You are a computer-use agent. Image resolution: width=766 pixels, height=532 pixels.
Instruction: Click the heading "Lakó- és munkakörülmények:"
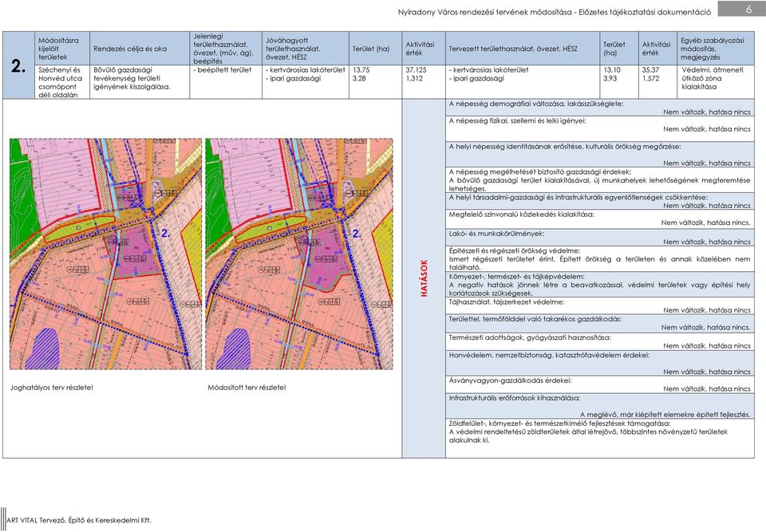pyautogui.click(x=496, y=234)
